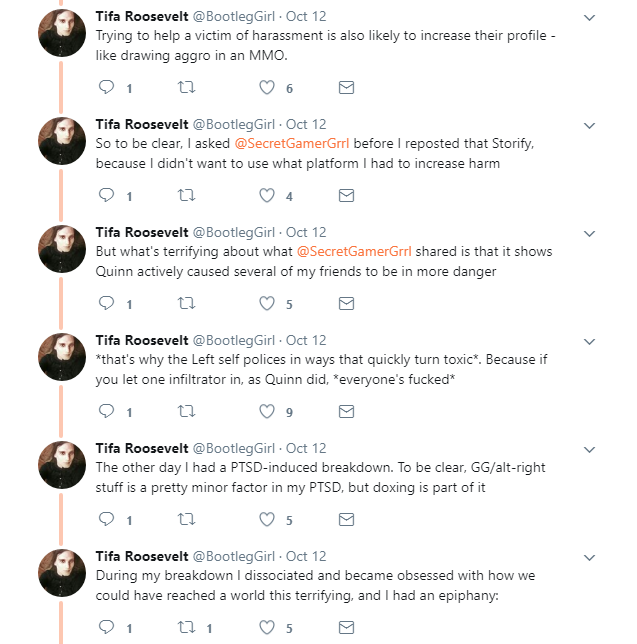Open the more-options chevron on the MMO tweet
The image size is (637, 644).
coord(589,18)
